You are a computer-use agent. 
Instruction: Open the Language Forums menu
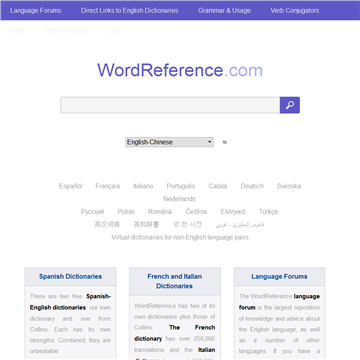36,10
